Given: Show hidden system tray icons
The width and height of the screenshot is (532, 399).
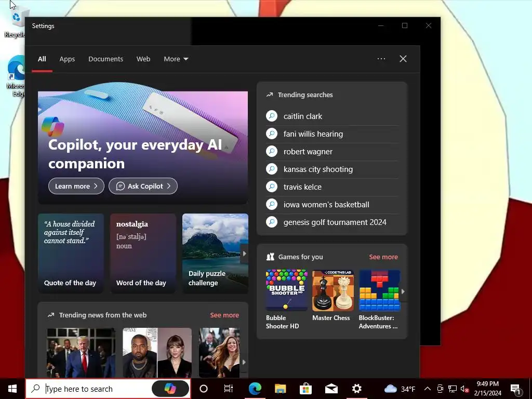Looking at the screenshot, I should point(428,389).
